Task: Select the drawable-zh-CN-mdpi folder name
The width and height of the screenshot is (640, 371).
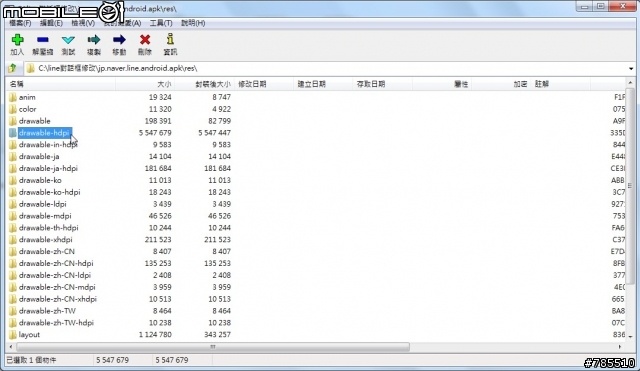Action: pyautogui.click(x=57, y=287)
